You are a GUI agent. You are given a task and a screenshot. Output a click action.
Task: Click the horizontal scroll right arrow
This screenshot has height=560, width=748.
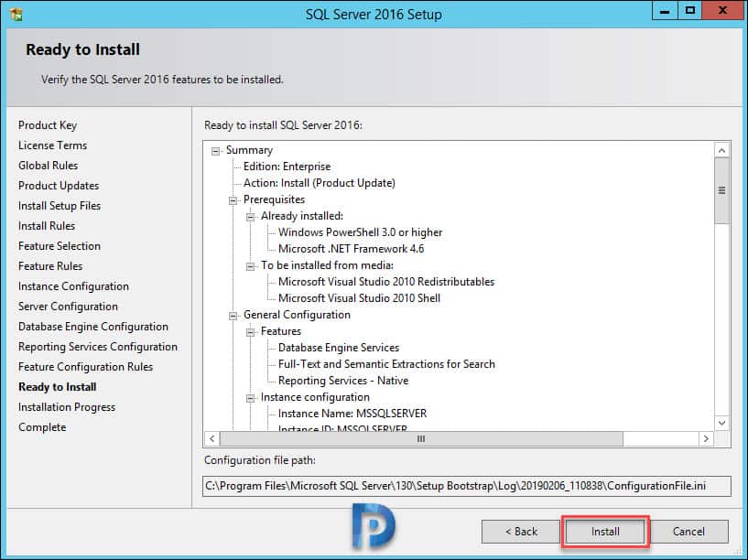point(706,438)
